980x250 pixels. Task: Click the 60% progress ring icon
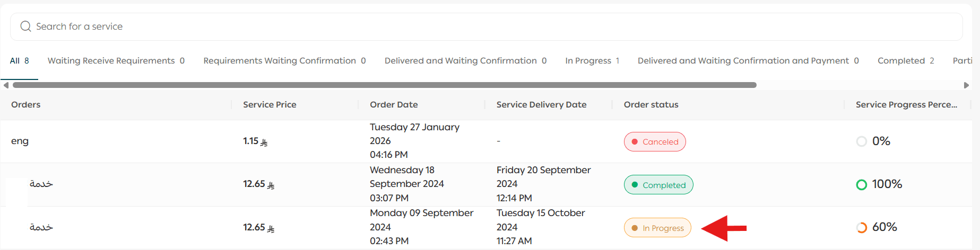862,228
